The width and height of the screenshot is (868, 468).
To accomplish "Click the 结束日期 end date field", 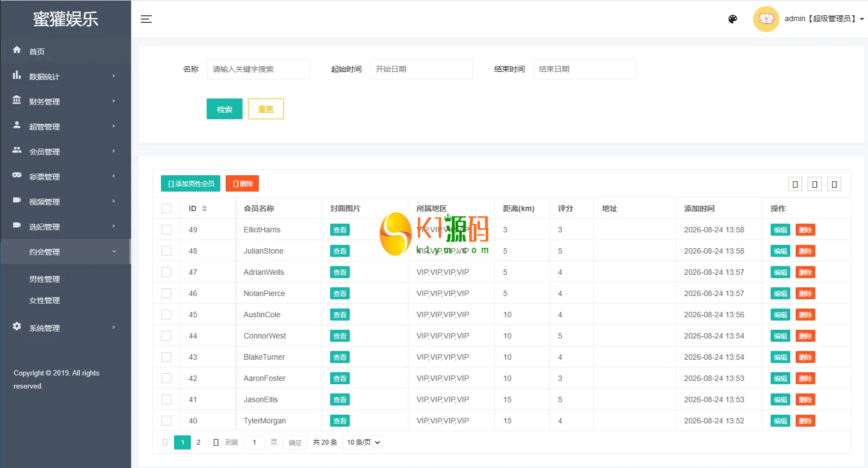I will coord(585,69).
